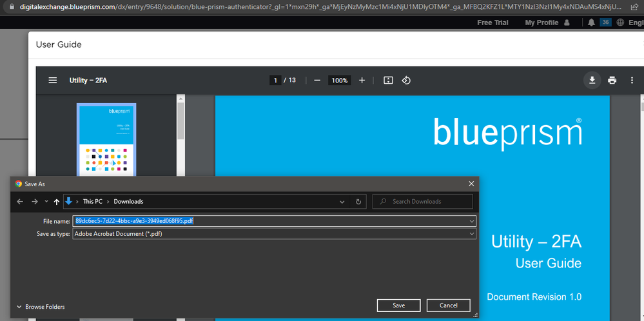Click the 100% zoom level field
The height and width of the screenshot is (321, 644).
[x=340, y=81]
